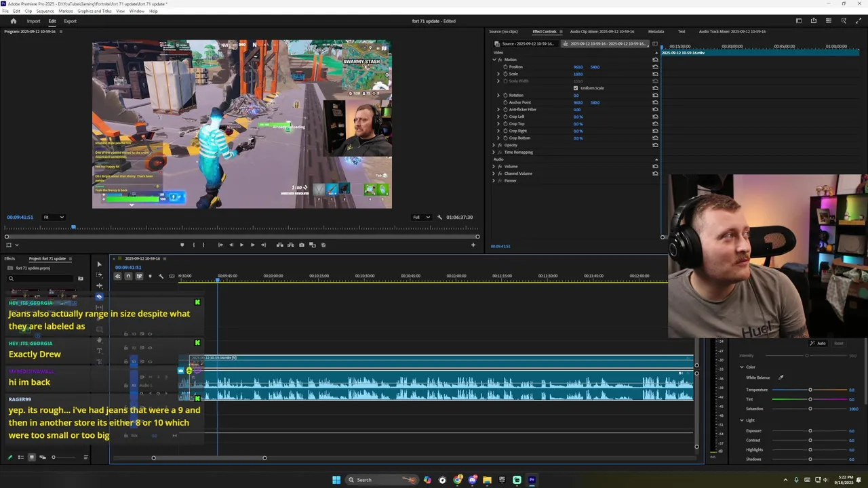Open File Explorer from the taskbar
This screenshot has width=868, height=488.
[x=487, y=480]
